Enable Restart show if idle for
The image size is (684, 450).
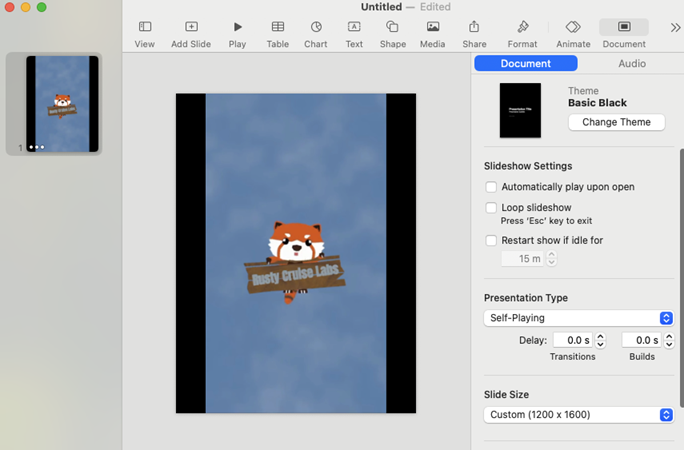(x=491, y=240)
